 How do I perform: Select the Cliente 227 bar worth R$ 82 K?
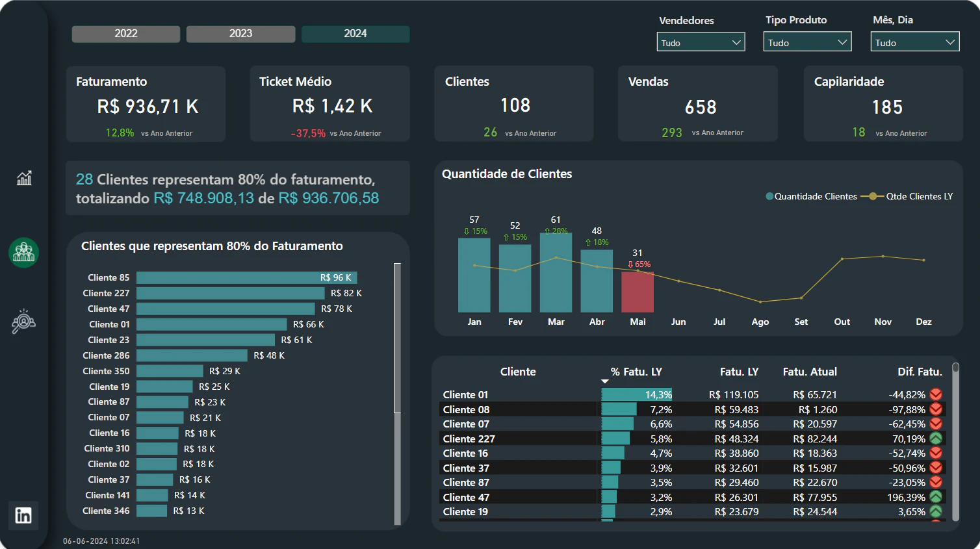point(231,293)
